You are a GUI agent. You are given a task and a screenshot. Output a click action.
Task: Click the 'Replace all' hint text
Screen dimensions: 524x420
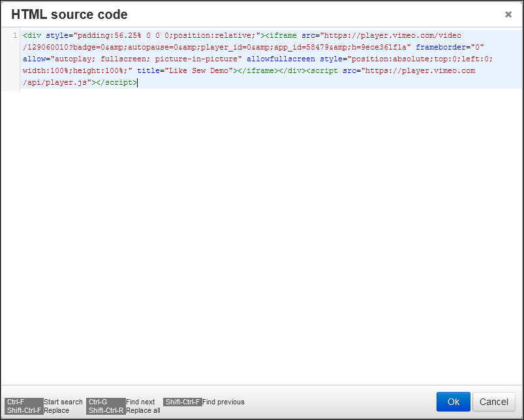[x=143, y=410]
